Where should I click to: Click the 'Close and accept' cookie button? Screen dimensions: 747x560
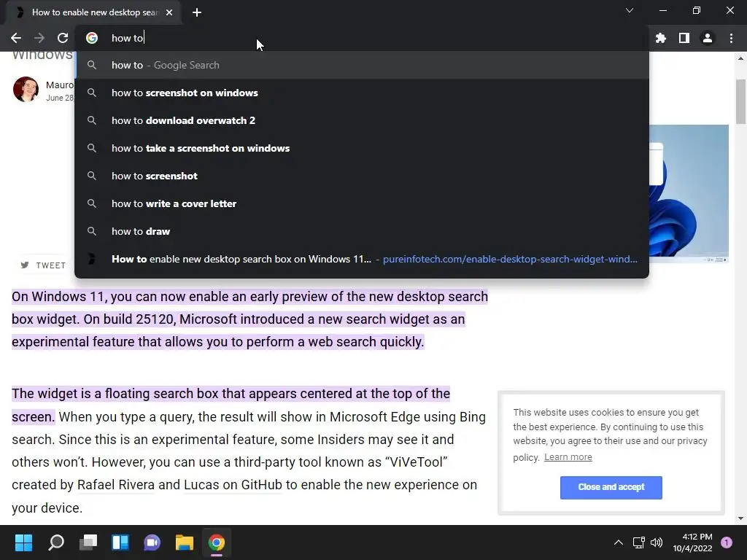pos(611,487)
